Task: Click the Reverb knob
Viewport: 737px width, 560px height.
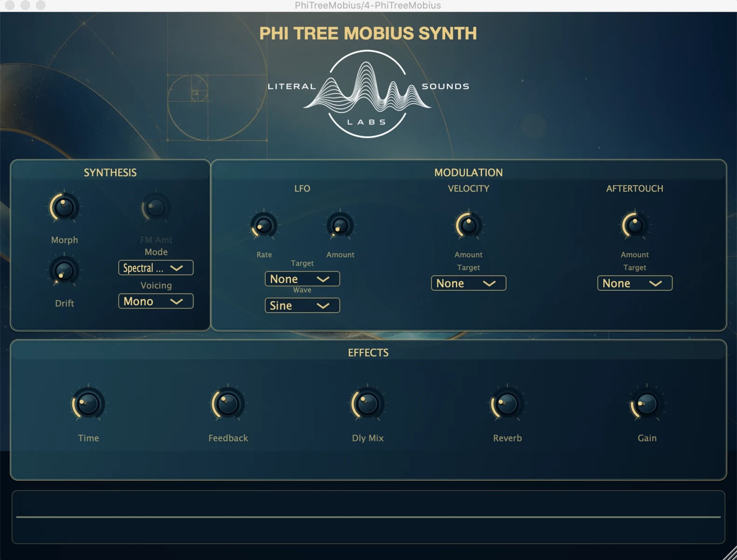Action: [x=507, y=404]
